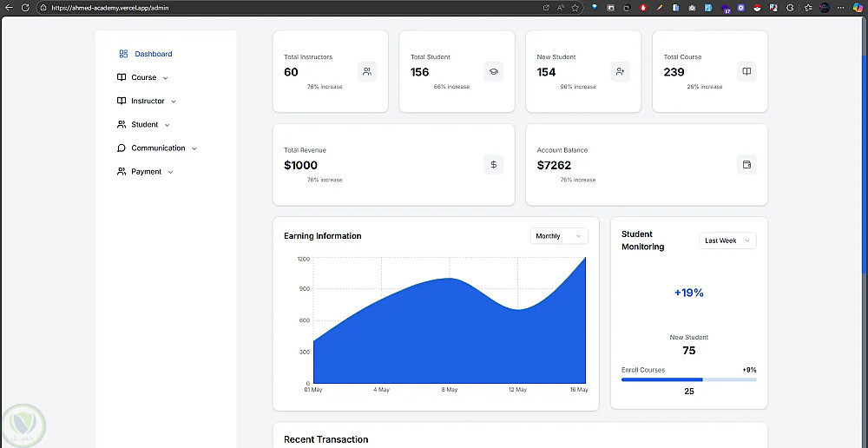The height and width of the screenshot is (448, 868).
Task: Click the New Student value 154
Action: click(546, 72)
